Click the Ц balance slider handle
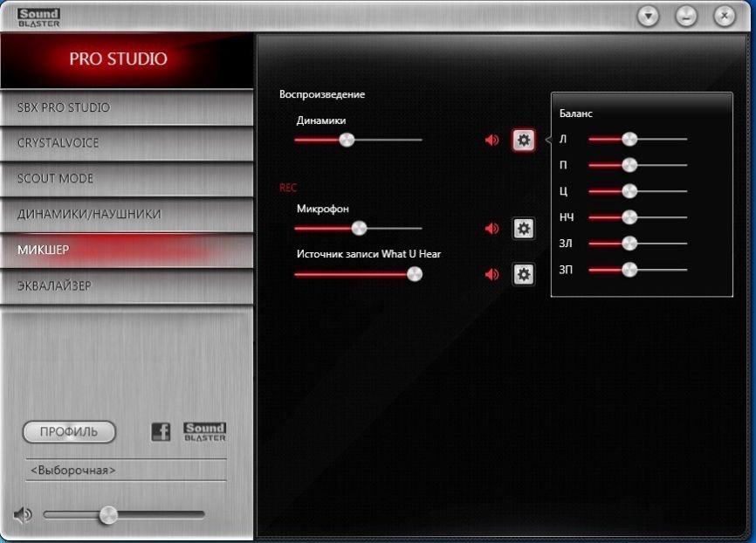756x543 pixels. click(629, 191)
